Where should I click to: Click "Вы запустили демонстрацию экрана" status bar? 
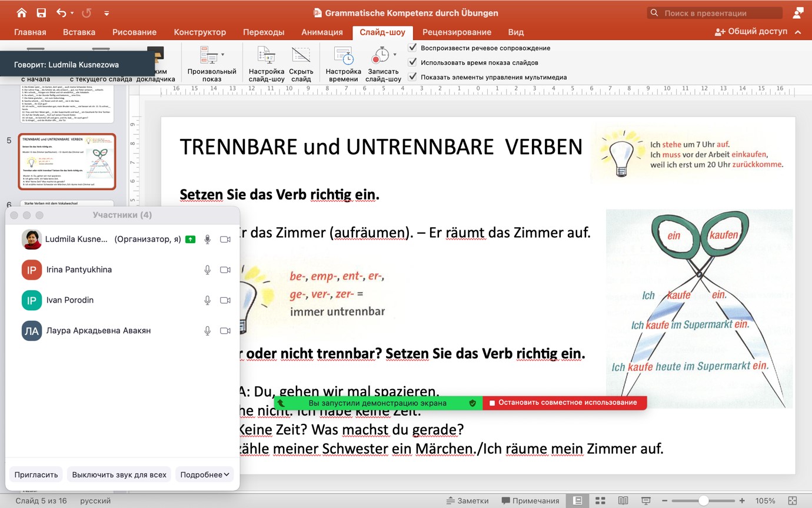click(377, 403)
